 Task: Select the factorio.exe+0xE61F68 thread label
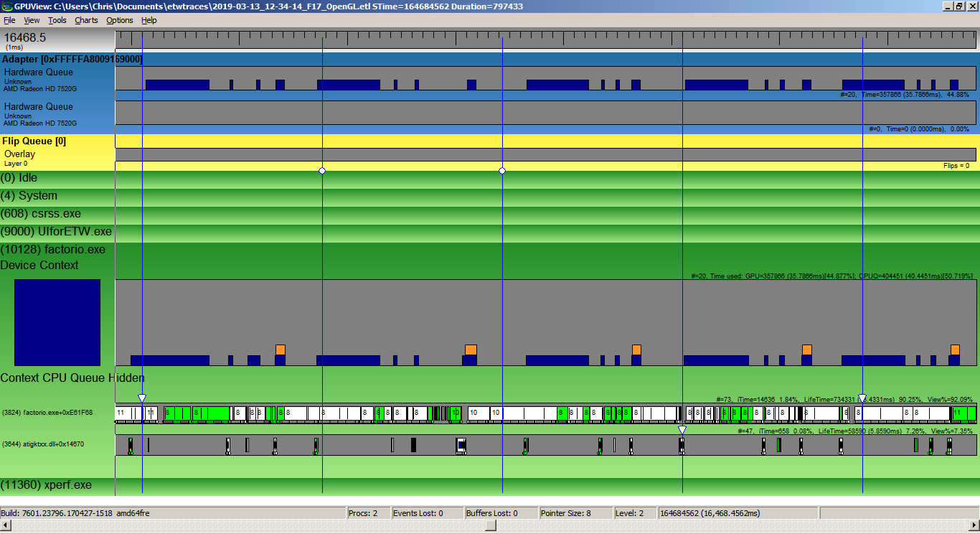47,413
